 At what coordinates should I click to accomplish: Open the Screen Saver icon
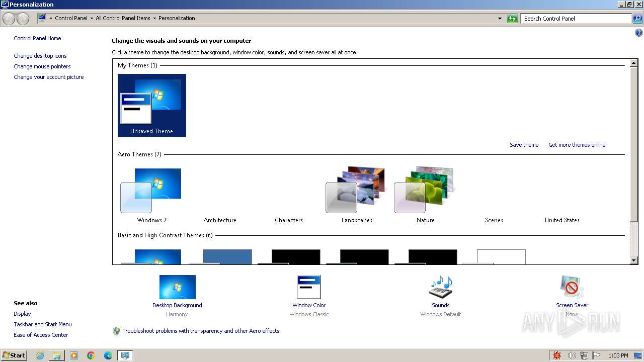tap(572, 287)
